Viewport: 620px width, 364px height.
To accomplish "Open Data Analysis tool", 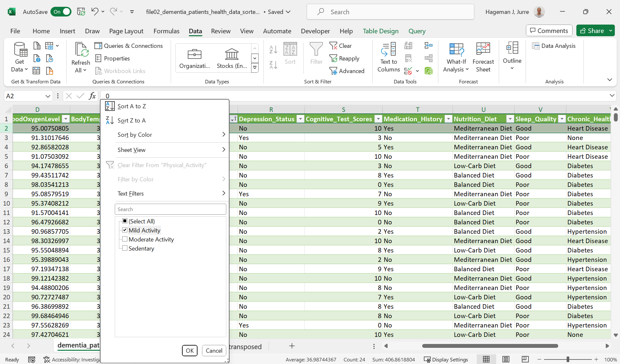I will click(x=554, y=46).
